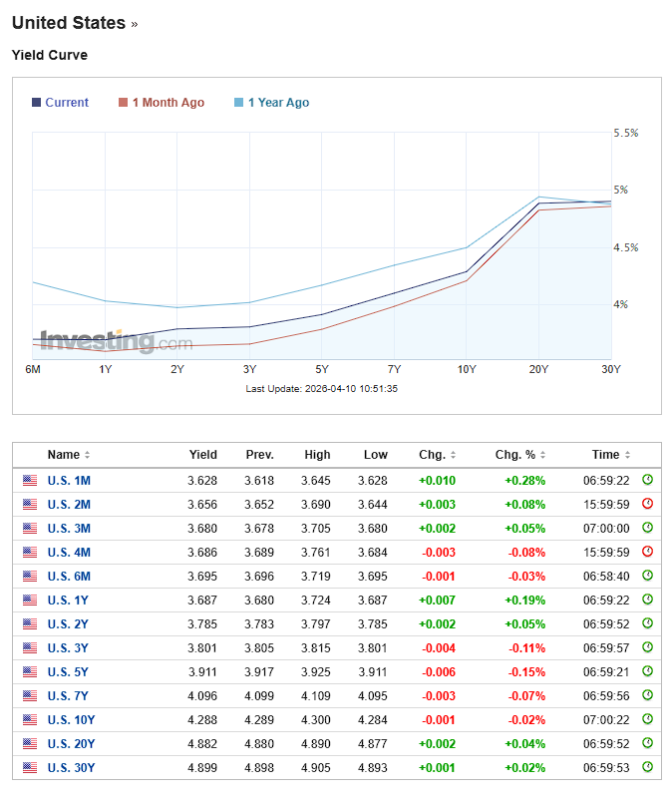Click the flag icon next to U.S. 20Y
The height and width of the screenshot is (805, 672).
tap(30, 744)
